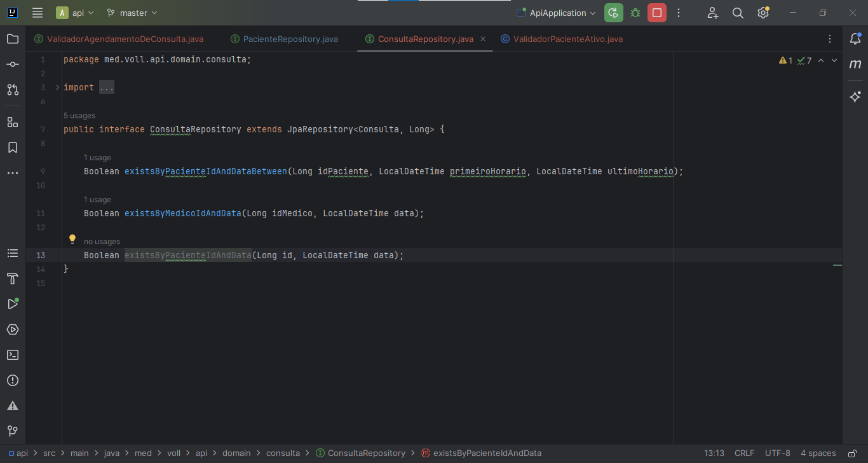Open the More Actions kebab menu in the title bar
The height and width of the screenshot is (463, 868).
coord(679,13)
